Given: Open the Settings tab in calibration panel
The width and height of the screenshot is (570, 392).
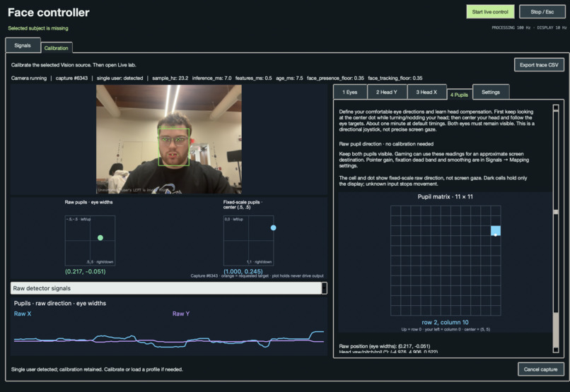Looking at the screenshot, I should (x=491, y=93).
